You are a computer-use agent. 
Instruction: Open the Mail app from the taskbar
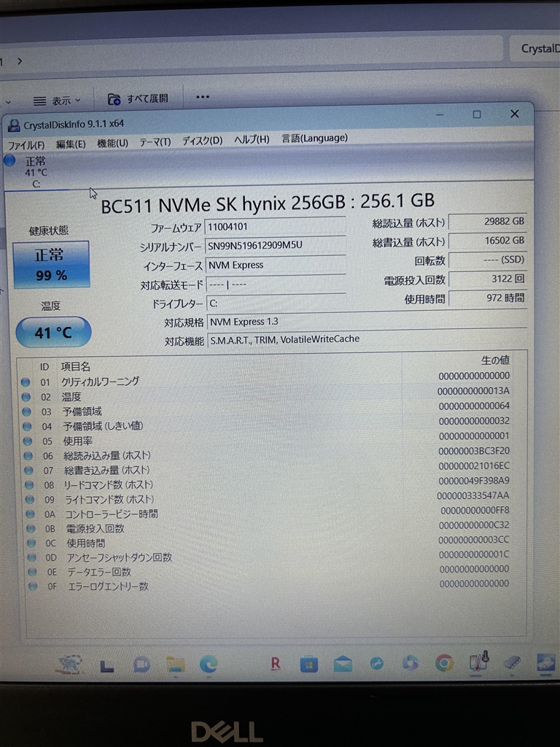coord(343,664)
